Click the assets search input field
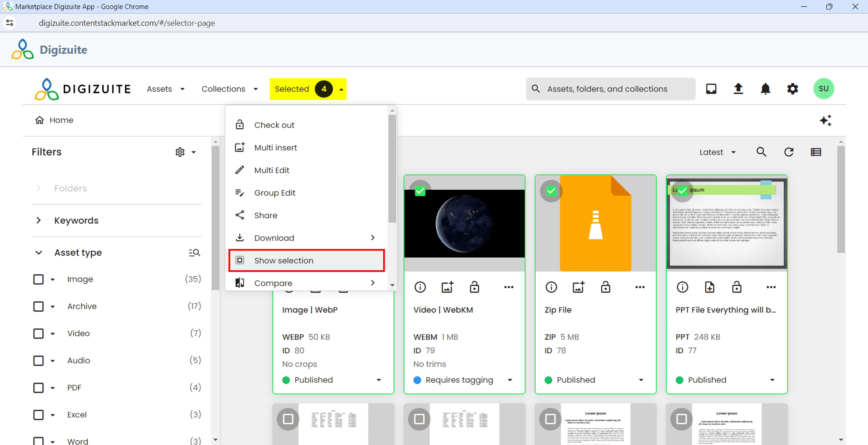The image size is (868, 445). tap(611, 89)
